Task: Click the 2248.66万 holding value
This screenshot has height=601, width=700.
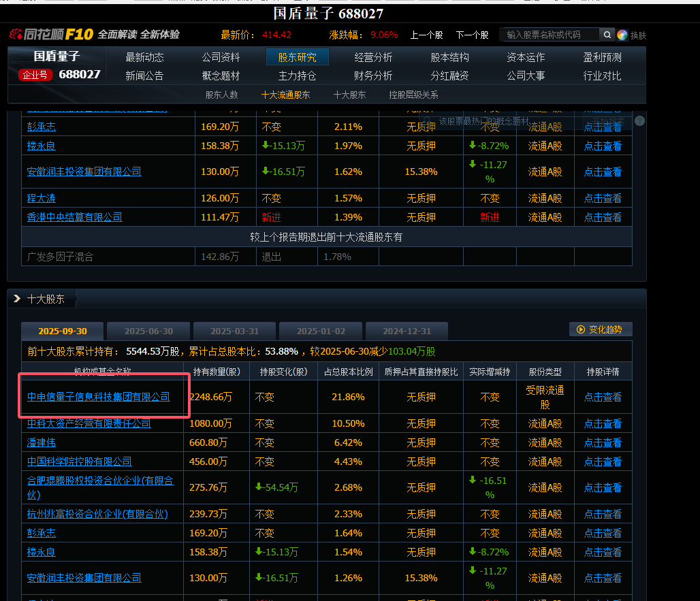Action: coord(210,397)
